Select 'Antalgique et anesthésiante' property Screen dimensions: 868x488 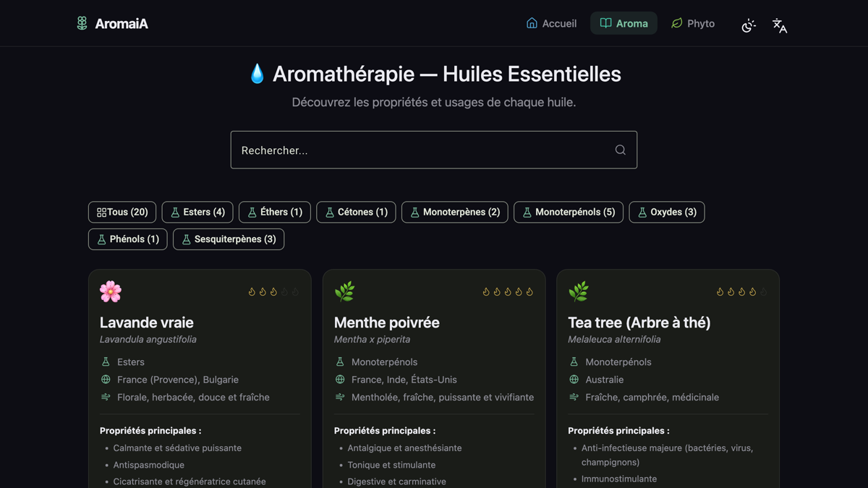404,448
